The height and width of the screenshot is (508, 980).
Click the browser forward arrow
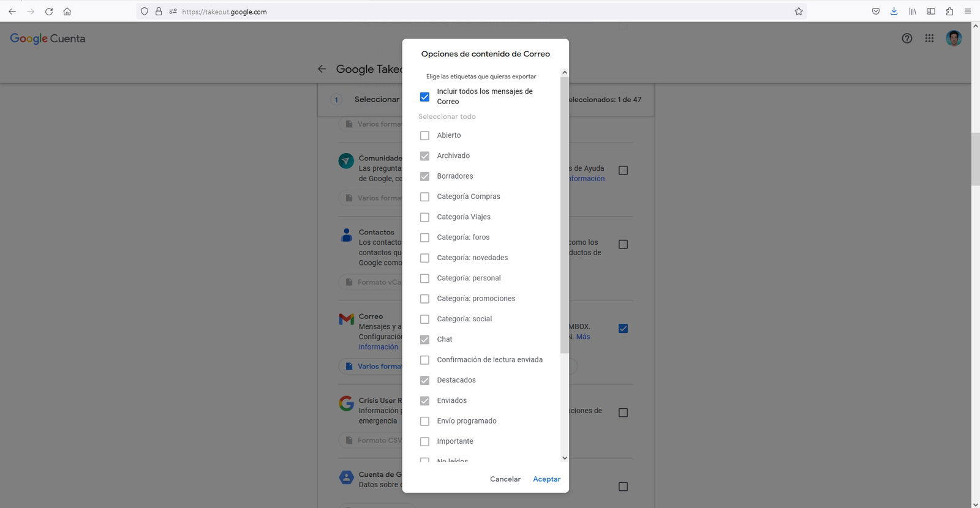[x=31, y=11]
